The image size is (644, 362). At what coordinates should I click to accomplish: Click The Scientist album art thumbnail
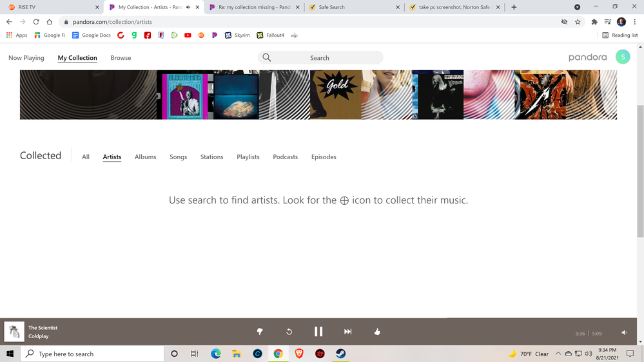pyautogui.click(x=14, y=331)
